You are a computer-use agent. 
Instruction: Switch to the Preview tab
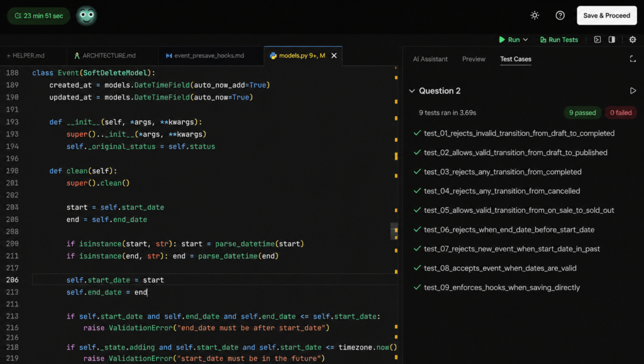pyautogui.click(x=474, y=59)
